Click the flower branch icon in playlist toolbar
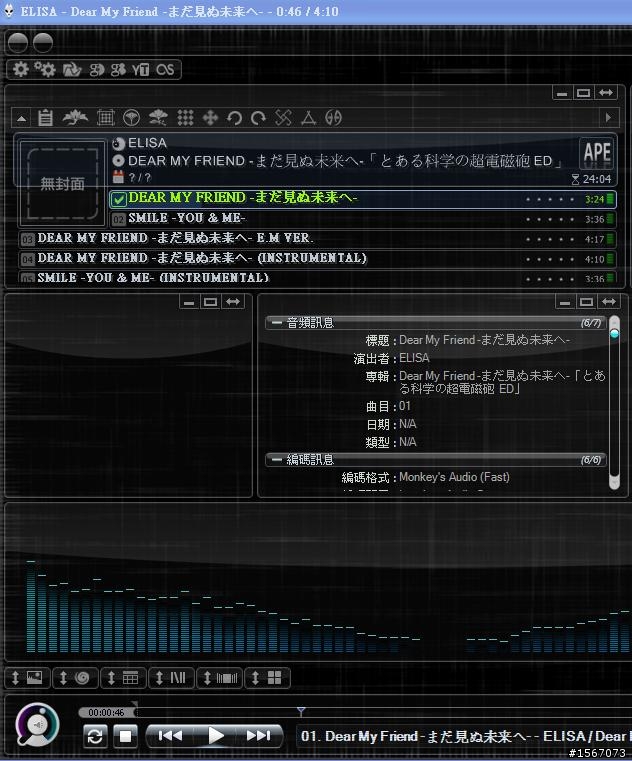The height and width of the screenshot is (761, 632). click(x=158, y=117)
